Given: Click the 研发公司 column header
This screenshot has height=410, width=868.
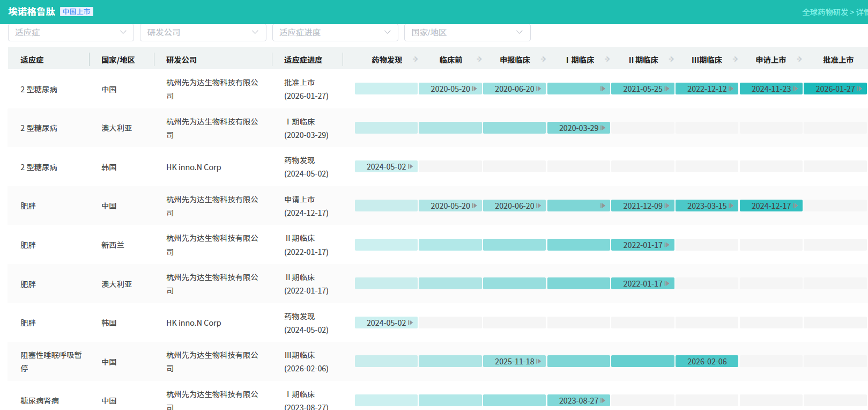Looking at the screenshot, I should [181, 60].
